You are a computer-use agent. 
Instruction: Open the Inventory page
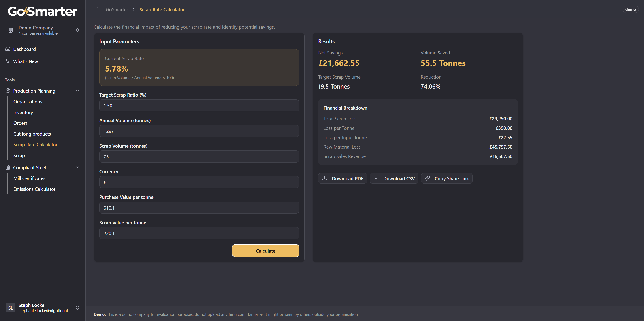click(x=23, y=113)
